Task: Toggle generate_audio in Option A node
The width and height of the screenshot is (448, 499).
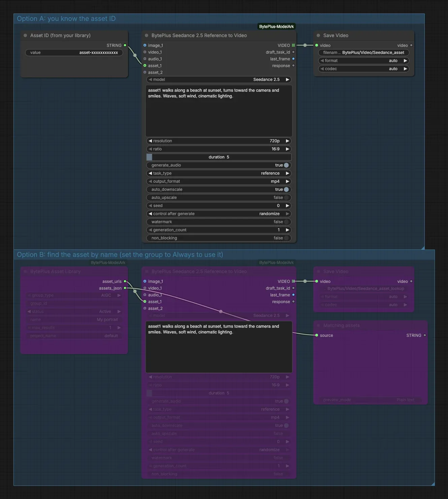Action: tap(219, 165)
